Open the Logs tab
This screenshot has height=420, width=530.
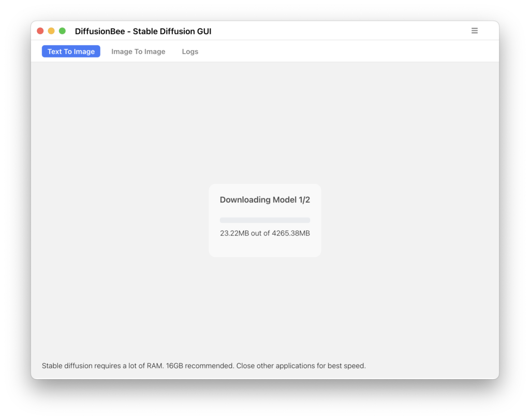(190, 51)
